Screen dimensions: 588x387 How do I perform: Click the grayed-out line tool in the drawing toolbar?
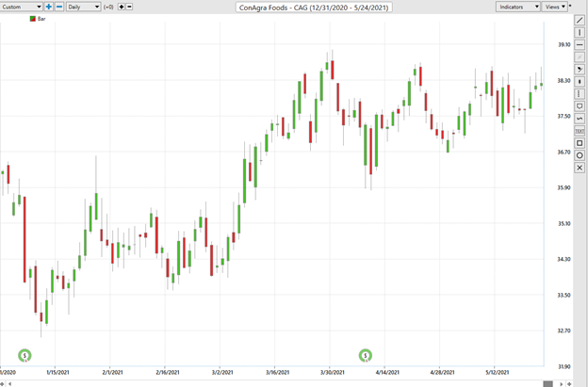(580, 56)
